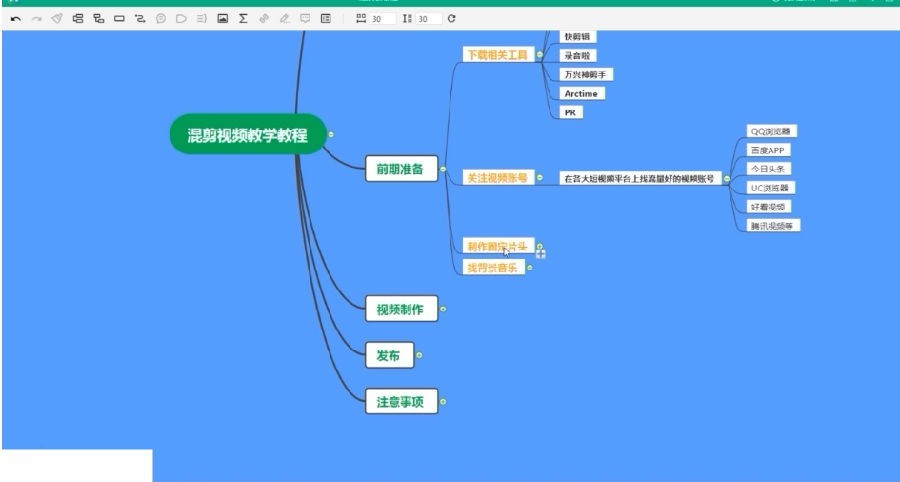Select the Format Painter brush icon

[57, 18]
